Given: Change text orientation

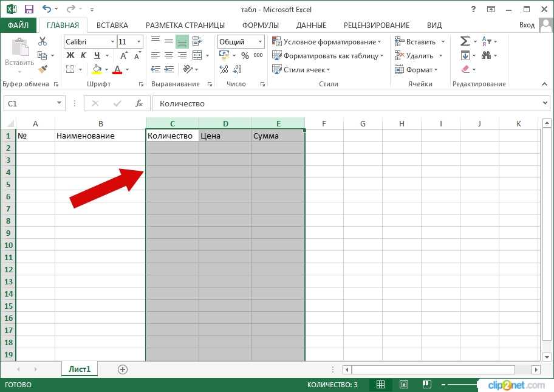Looking at the screenshot, I should pyautogui.click(x=188, y=69).
